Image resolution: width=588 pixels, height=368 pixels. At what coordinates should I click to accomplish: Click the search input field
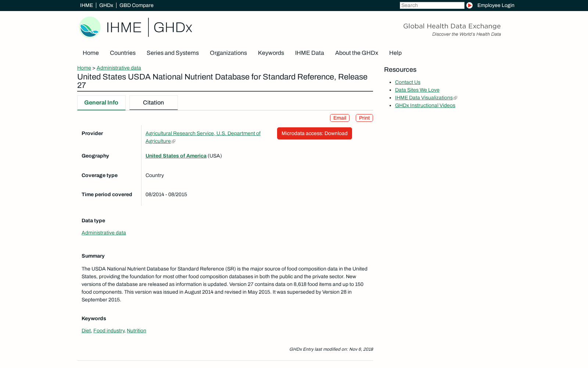432,5
